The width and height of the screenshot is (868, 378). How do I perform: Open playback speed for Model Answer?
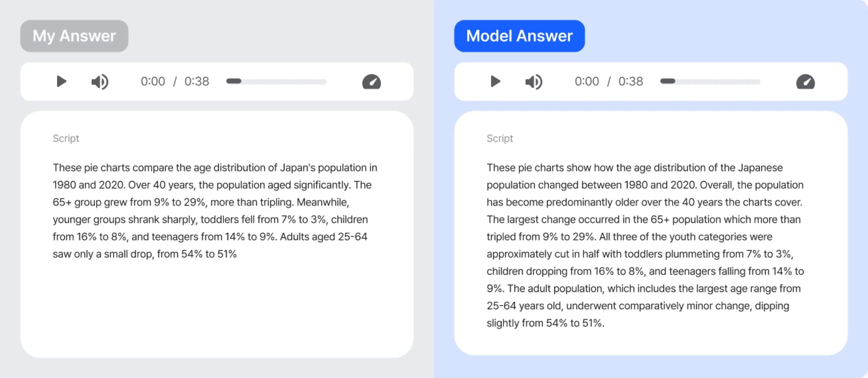tap(805, 82)
